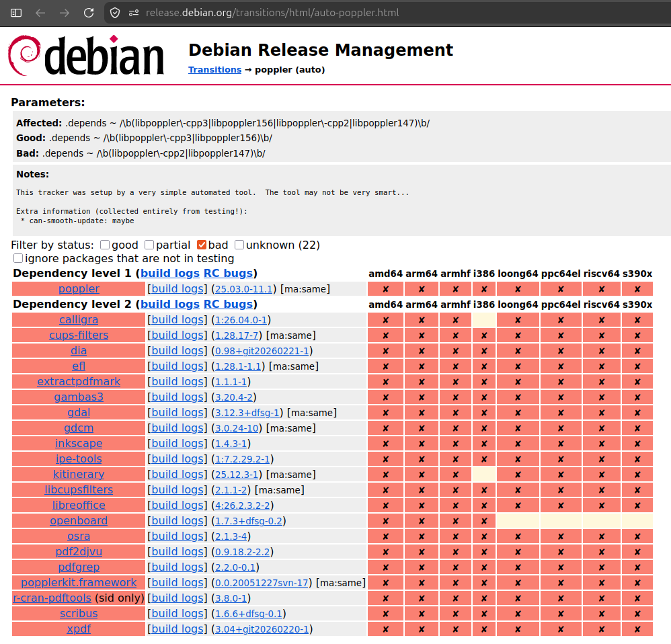Open the r-cran-pdftools package link

coord(52,598)
